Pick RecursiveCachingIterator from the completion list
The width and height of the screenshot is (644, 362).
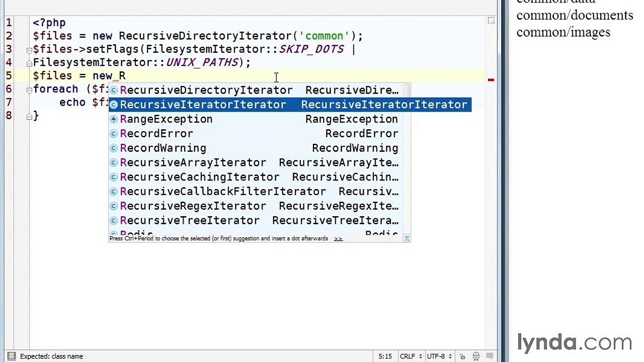260,177
